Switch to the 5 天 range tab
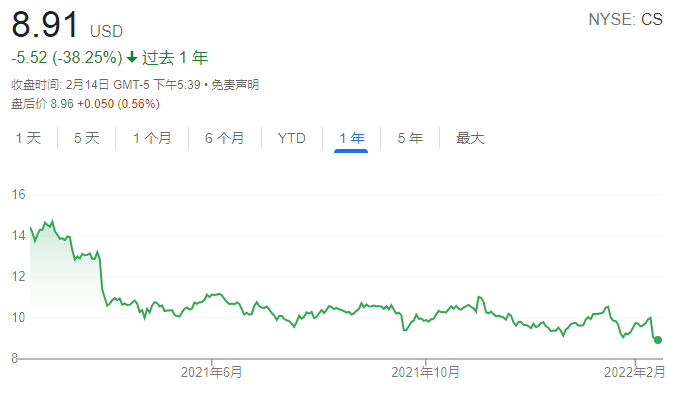 [x=86, y=138]
